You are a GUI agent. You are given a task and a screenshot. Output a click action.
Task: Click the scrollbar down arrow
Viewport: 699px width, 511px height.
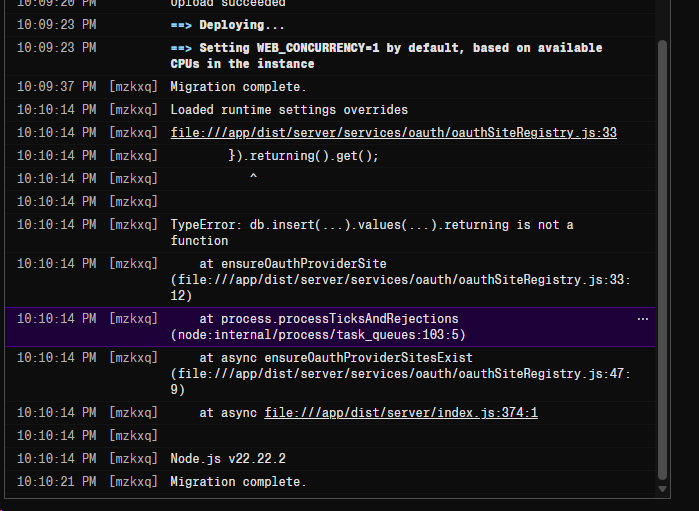662,489
